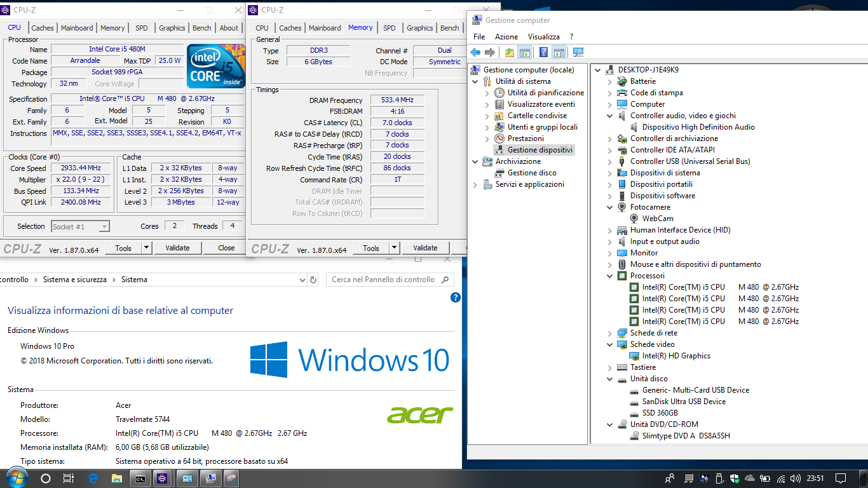Click the grey forward arrow in Gestione computer toolbar
This screenshot has height=488, width=868.
pos(489,52)
